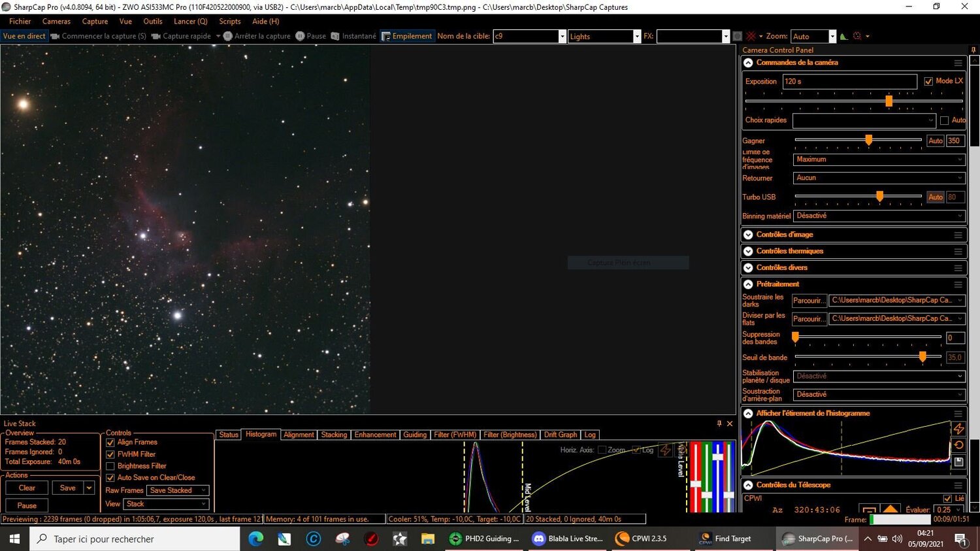Enable Brightness Filter checkbox

point(110,466)
